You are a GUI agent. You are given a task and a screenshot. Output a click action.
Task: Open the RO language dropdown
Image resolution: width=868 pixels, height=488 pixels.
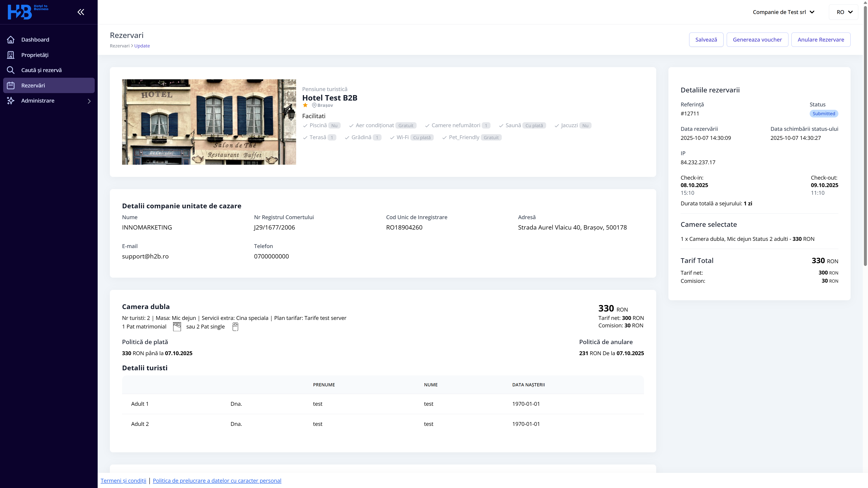[x=844, y=12]
